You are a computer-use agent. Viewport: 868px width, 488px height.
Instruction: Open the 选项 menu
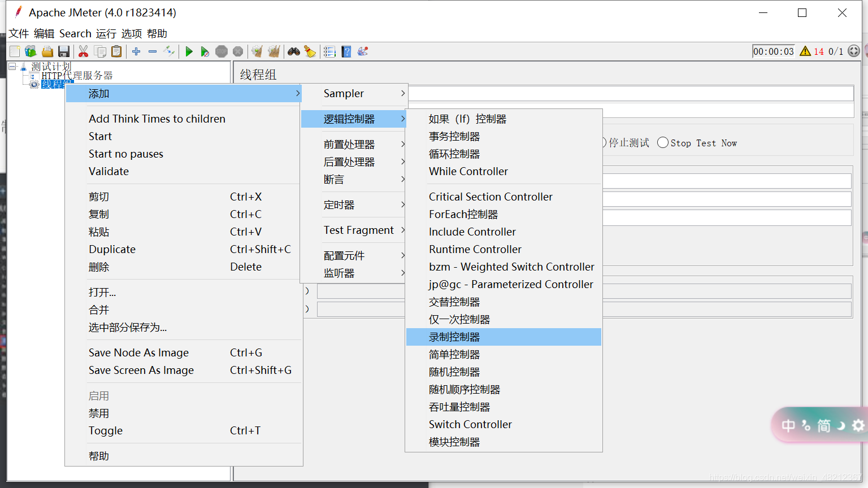click(x=132, y=33)
